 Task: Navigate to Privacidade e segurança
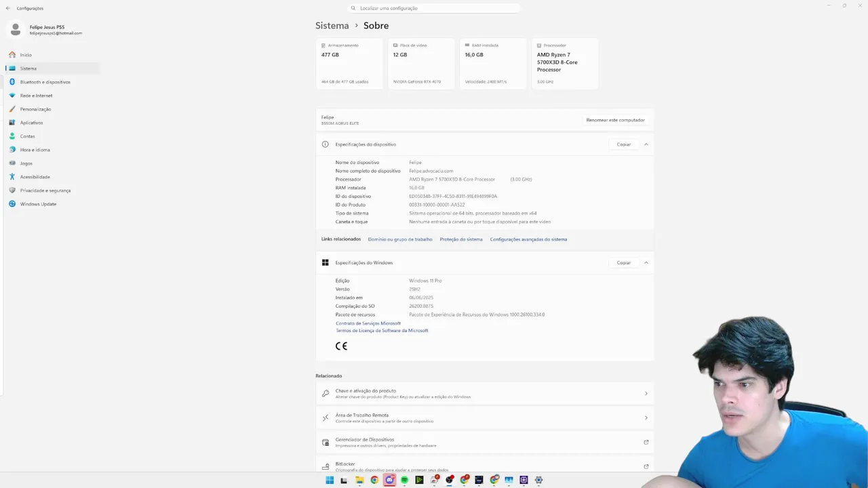click(53, 190)
